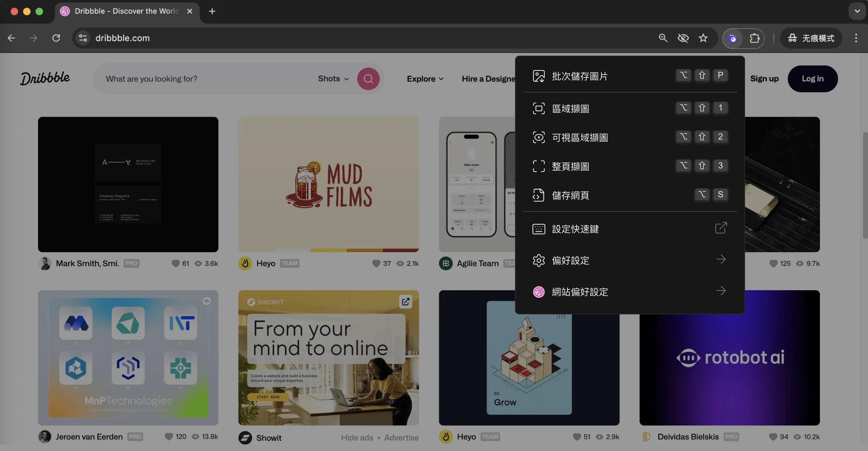Screen dimensions: 868x451
Task: Like the Heyo shot with 51 likes
Action: pyautogui.click(x=577, y=437)
